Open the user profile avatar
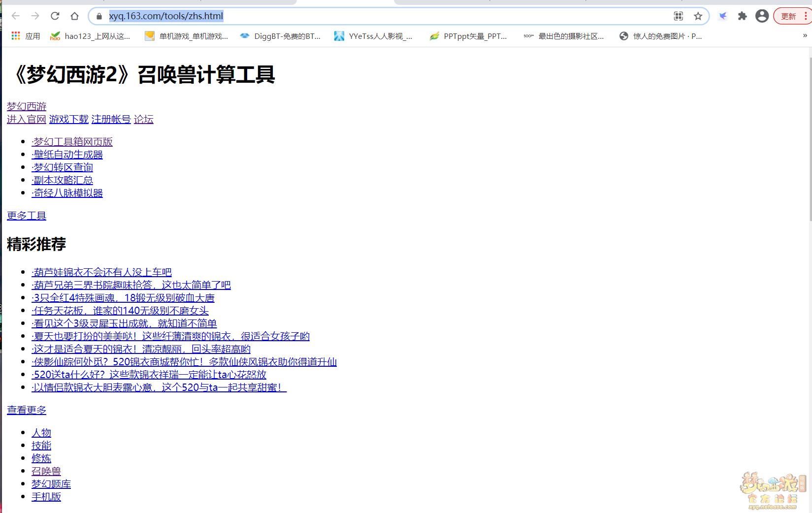This screenshot has height=513, width=812. 762,16
